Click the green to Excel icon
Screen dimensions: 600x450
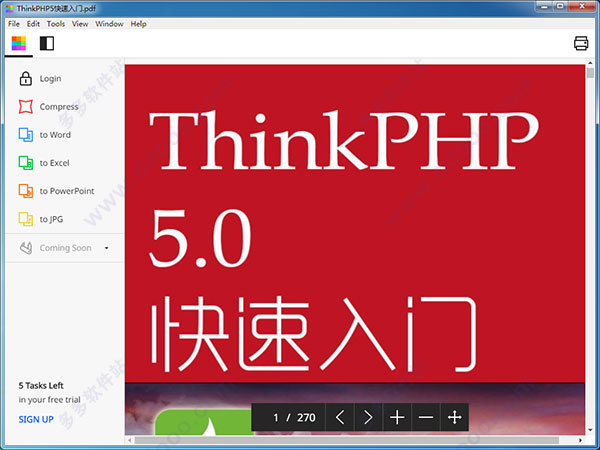click(x=26, y=163)
